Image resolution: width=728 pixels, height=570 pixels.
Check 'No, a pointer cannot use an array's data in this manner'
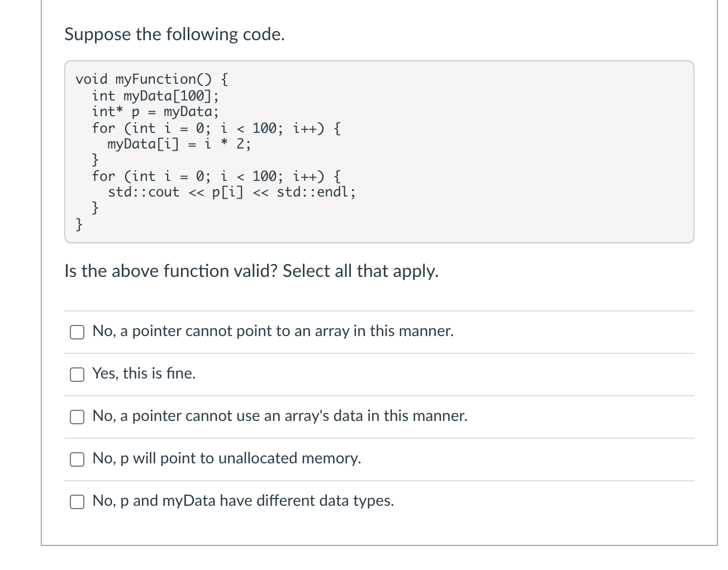(x=77, y=416)
